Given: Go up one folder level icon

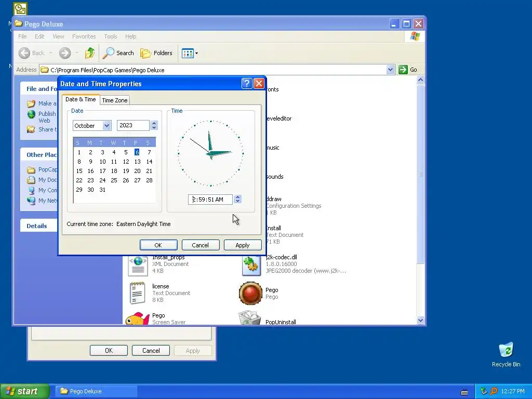Looking at the screenshot, I should (x=89, y=53).
